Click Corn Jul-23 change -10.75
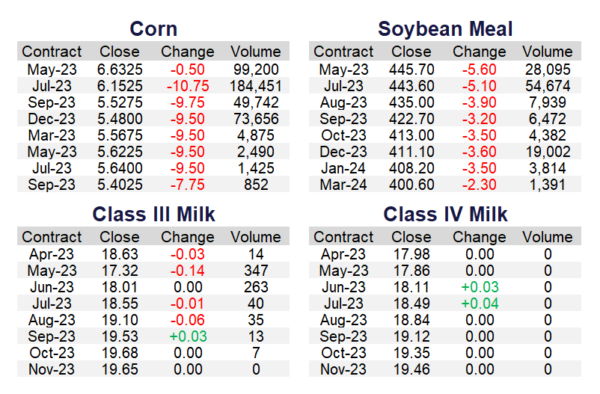 pyautogui.click(x=188, y=86)
